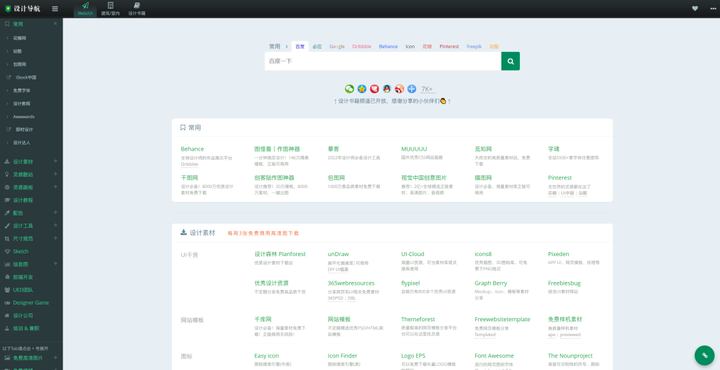Open 花瓣网 in the sidebar
The width and height of the screenshot is (720, 370).
20,38
